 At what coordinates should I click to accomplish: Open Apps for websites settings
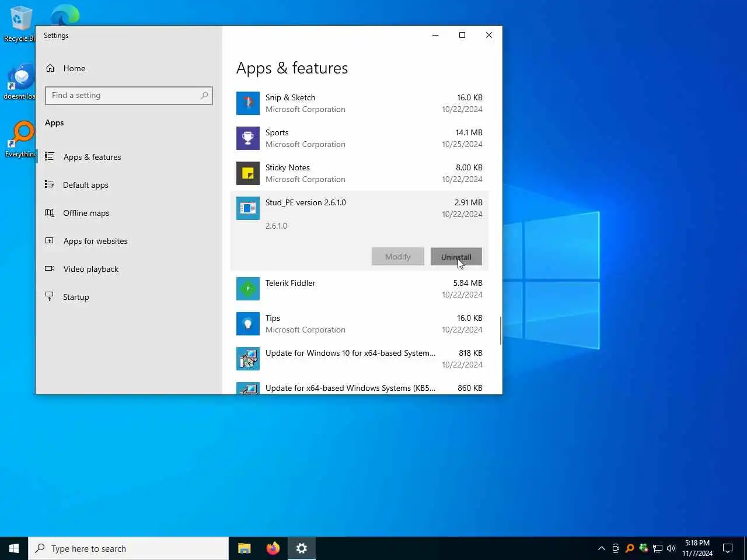pos(95,241)
